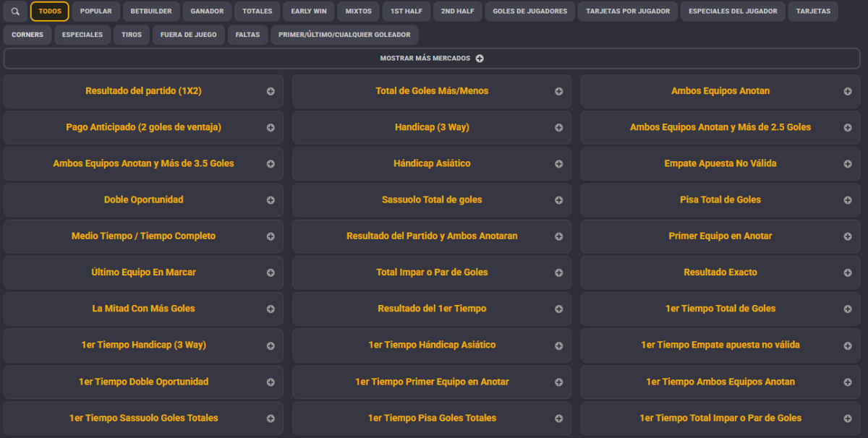This screenshot has height=438, width=868.
Task: Expand Ambos Equipos Anotan y Más de 2.5 Goles
Action: (x=720, y=127)
